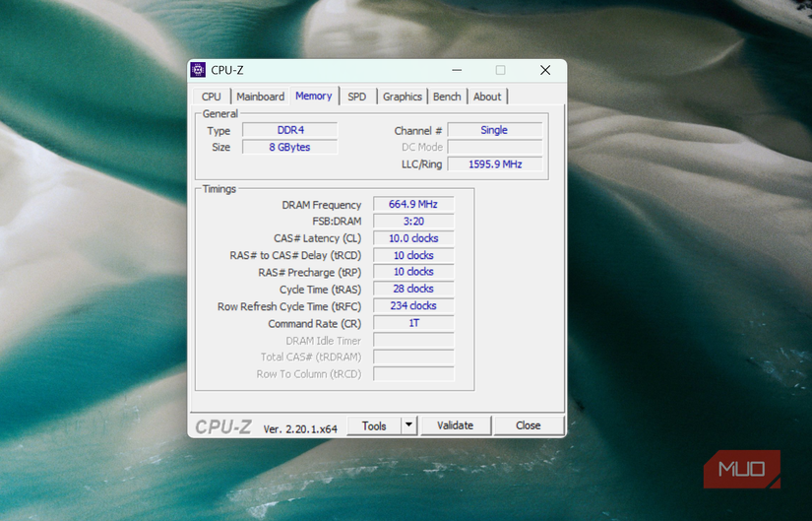812x521 pixels.
Task: Switch to the Mainboard tab
Action: click(260, 97)
